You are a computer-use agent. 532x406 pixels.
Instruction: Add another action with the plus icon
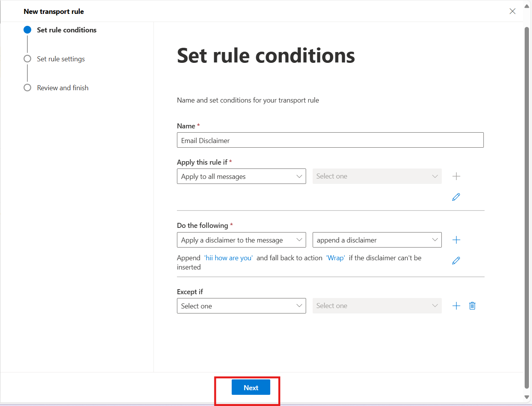(x=456, y=240)
